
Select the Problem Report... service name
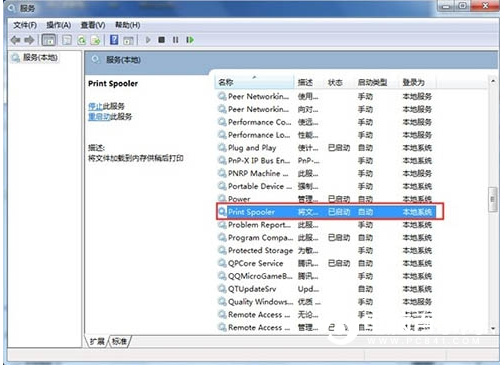[x=259, y=225]
